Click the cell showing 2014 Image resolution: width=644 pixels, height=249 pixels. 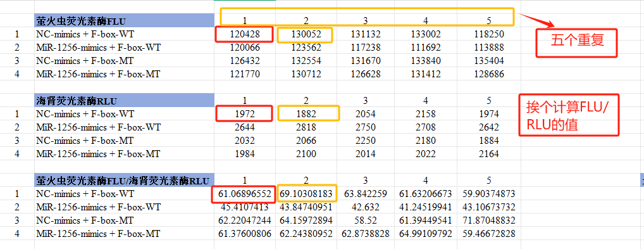point(366,155)
